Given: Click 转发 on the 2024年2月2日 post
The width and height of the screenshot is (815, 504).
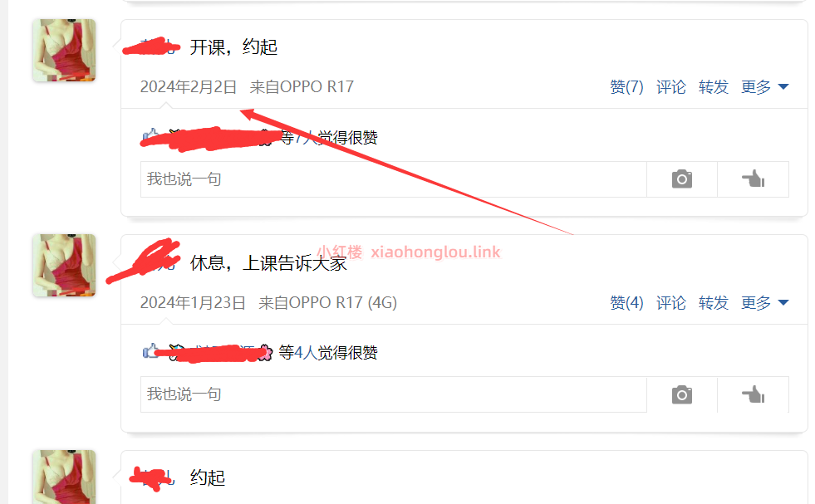Looking at the screenshot, I should (x=714, y=87).
